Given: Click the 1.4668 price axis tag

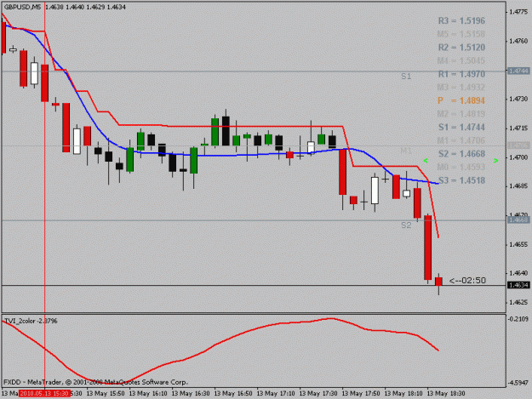Looking at the screenshot, I should pos(518,220).
